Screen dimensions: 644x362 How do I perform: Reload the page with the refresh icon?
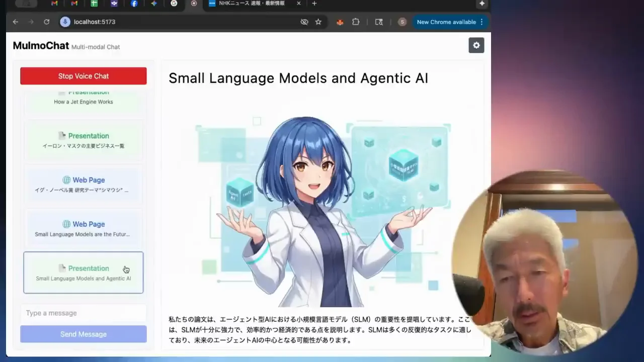[47, 22]
